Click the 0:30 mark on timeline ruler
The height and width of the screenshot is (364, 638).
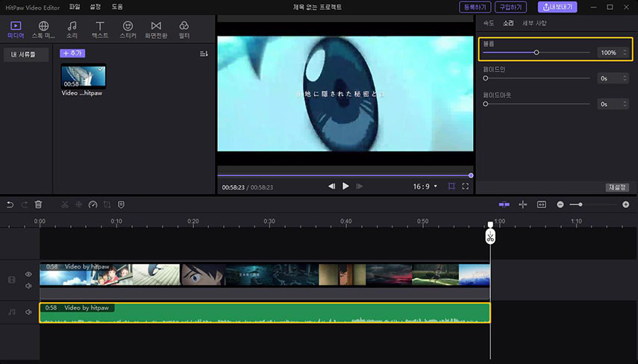[x=269, y=222]
